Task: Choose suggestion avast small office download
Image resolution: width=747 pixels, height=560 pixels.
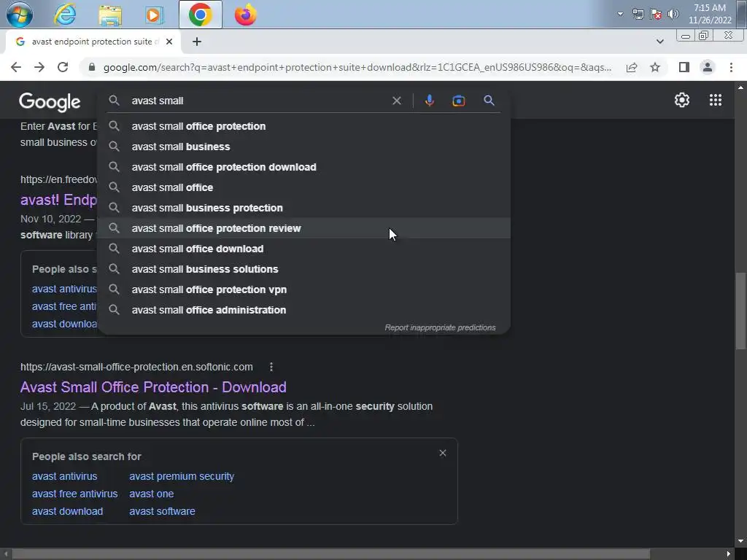Action: pyautogui.click(x=303, y=249)
